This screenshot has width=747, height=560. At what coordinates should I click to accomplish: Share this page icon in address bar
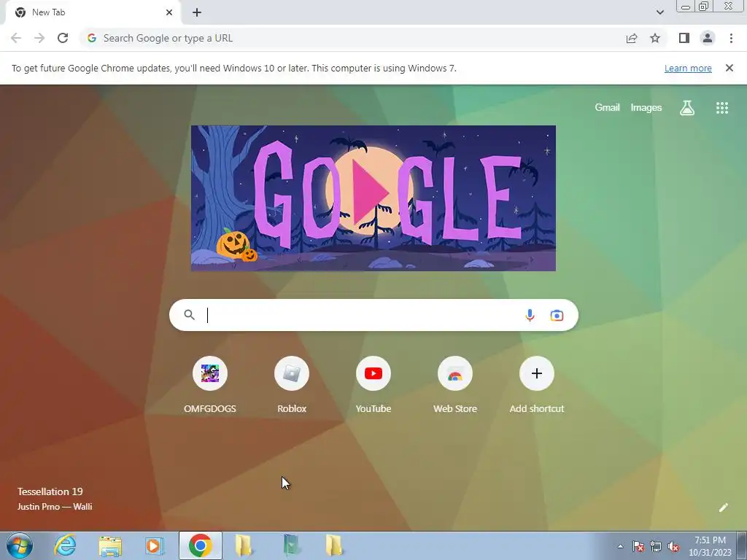[x=632, y=38]
